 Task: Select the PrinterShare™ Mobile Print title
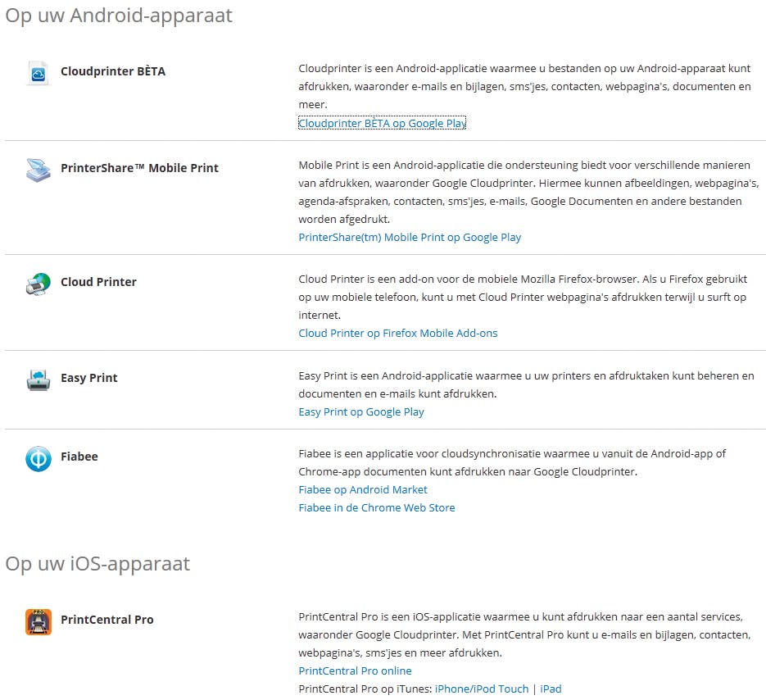click(x=139, y=168)
